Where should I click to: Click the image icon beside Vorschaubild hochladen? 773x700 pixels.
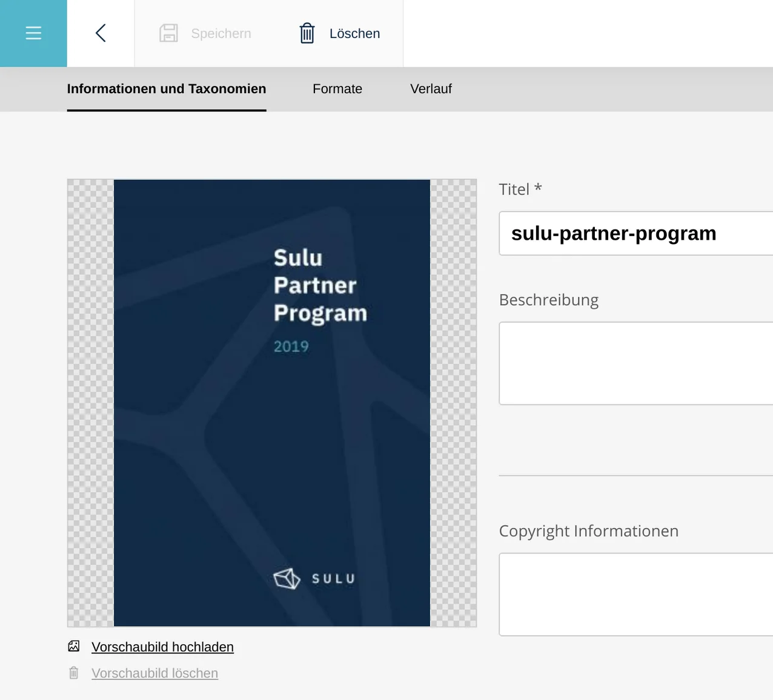click(x=74, y=646)
